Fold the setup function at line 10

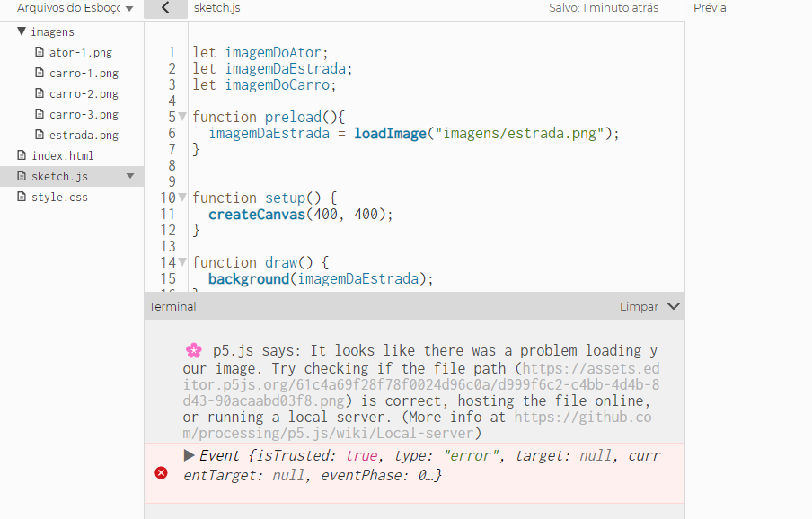(x=182, y=198)
